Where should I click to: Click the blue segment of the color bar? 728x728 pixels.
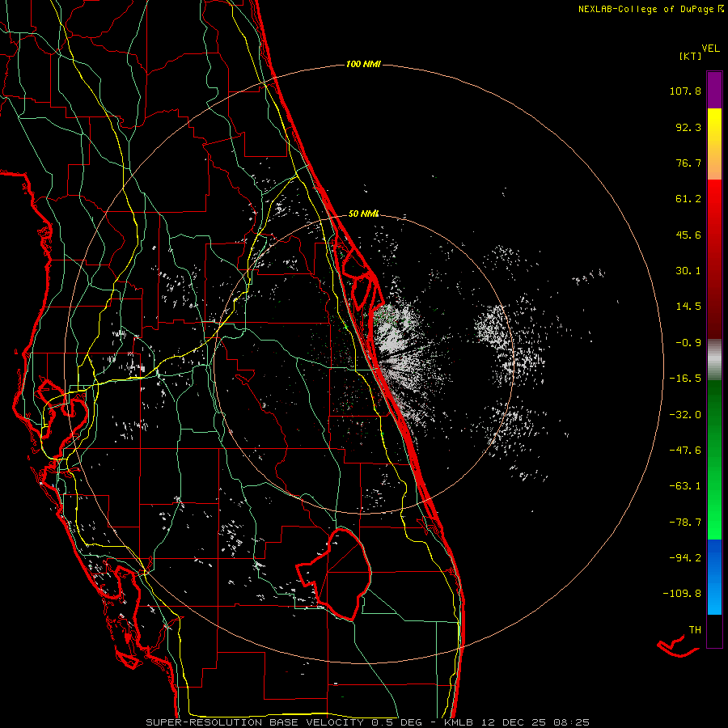tap(714, 577)
